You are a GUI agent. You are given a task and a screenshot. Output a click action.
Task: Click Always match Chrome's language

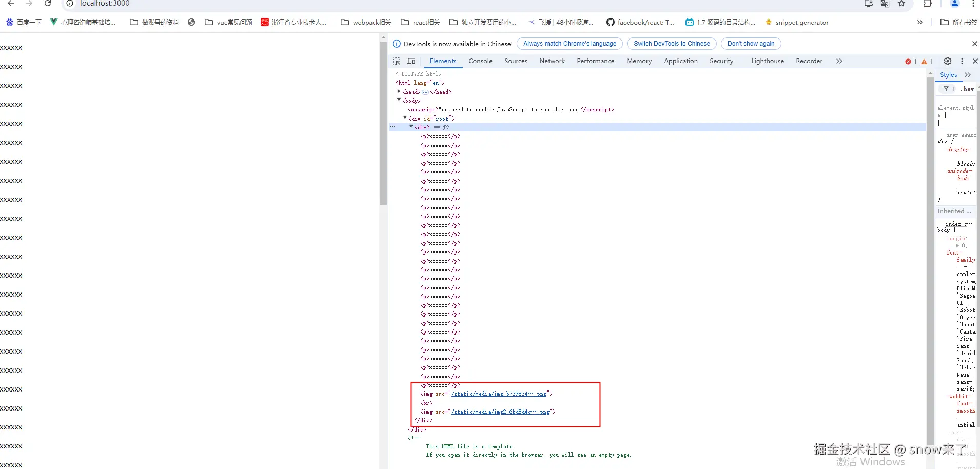pos(570,44)
